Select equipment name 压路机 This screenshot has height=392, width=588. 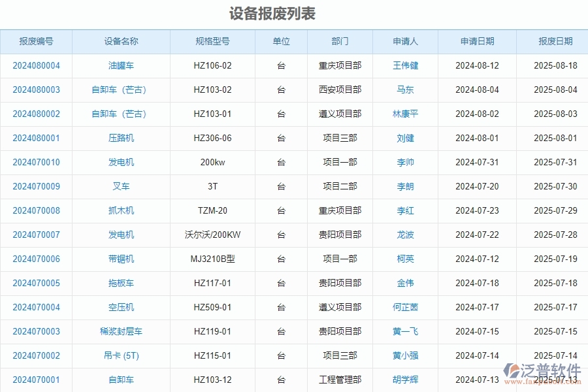(120, 138)
